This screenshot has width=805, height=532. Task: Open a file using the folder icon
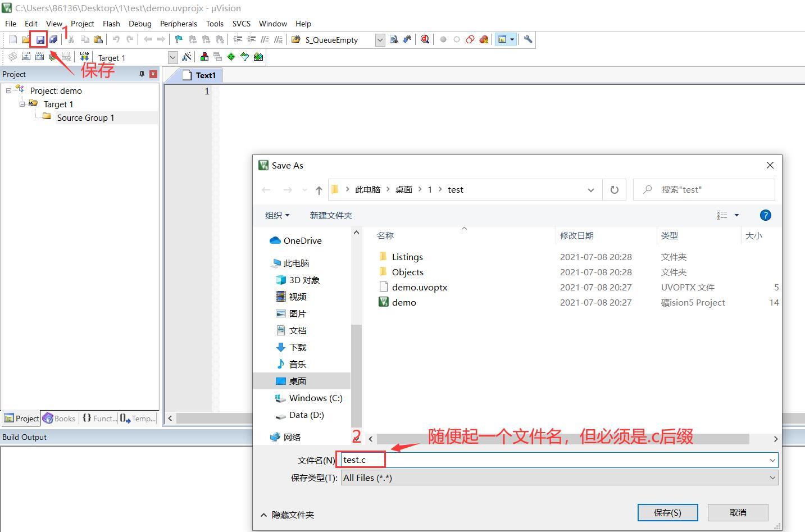point(26,39)
